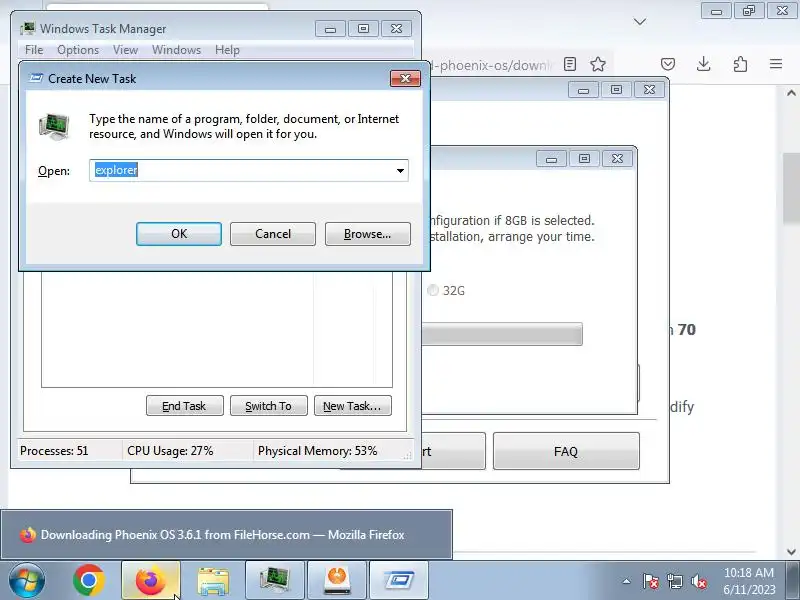The image size is (800, 600).
Task: Click the Create New Task title icon
Action: pyautogui.click(x=36, y=78)
